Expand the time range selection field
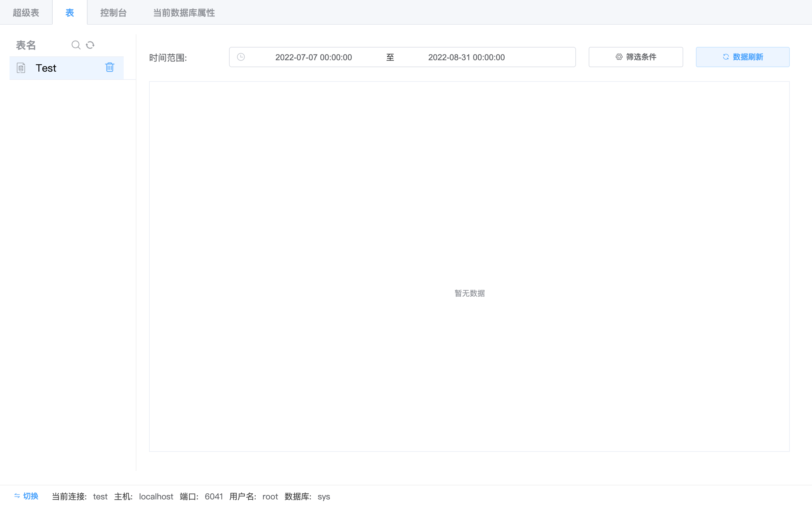Image resolution: width=812 pixels, height=507 pixels. point(402,57)
